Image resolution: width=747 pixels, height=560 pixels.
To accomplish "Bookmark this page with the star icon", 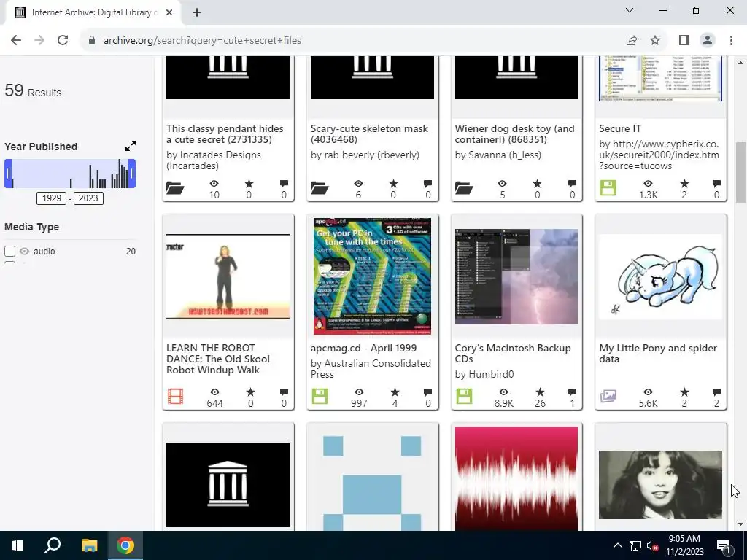I will point(655,41).
